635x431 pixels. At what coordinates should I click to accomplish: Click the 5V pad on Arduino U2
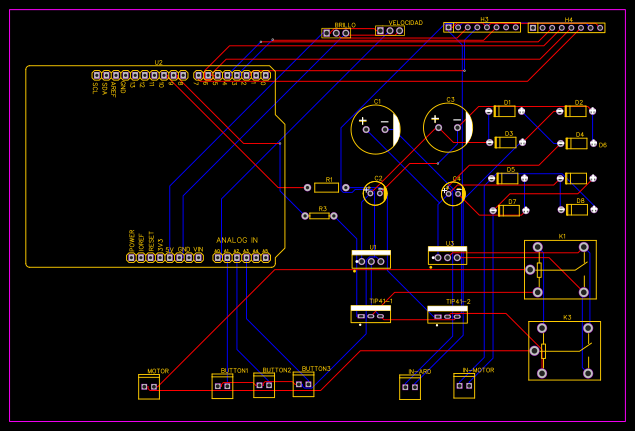pyautogui.click(x=170, y=258)
